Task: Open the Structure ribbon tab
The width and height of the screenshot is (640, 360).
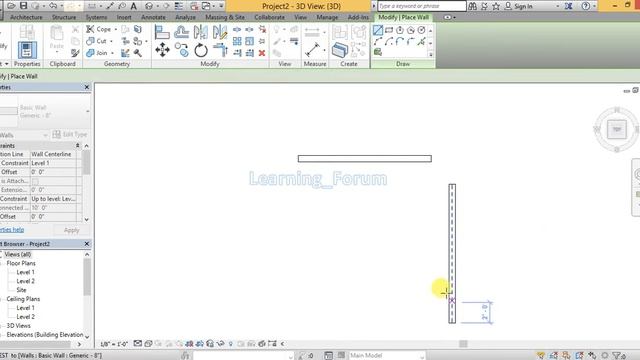Action: click(64, 18)
